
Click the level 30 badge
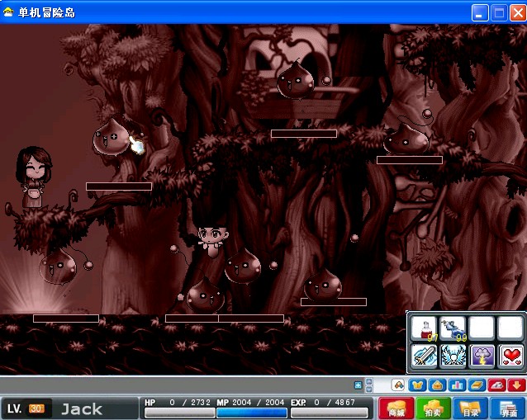pos(36,408)
